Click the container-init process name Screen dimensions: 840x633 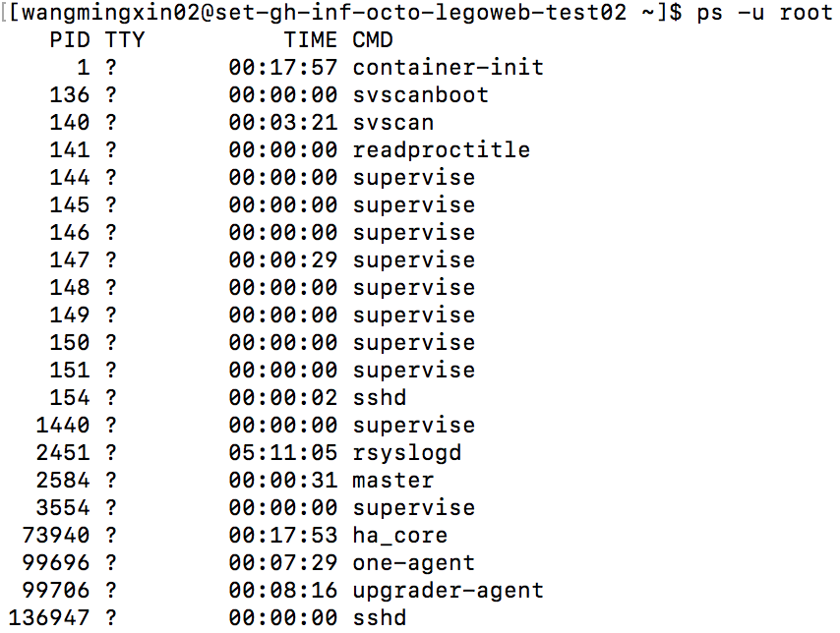pos(448,68)
